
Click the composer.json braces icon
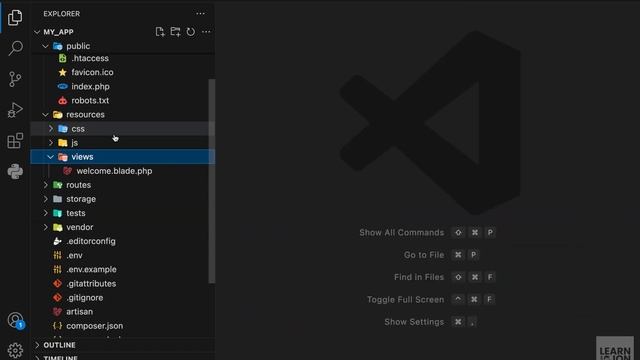[58, 326]
